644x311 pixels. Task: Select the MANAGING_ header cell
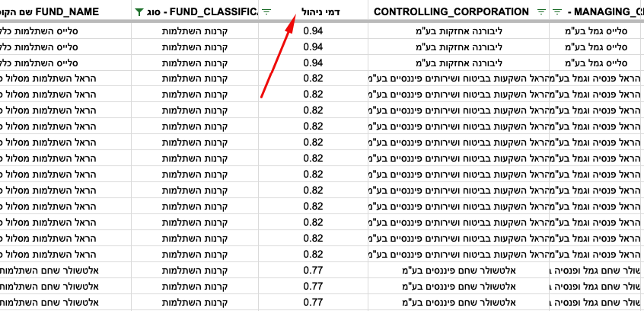597,11
